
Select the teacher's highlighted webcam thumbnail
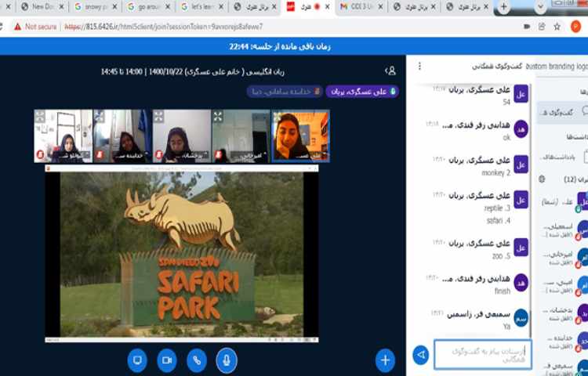coord(300,136)
